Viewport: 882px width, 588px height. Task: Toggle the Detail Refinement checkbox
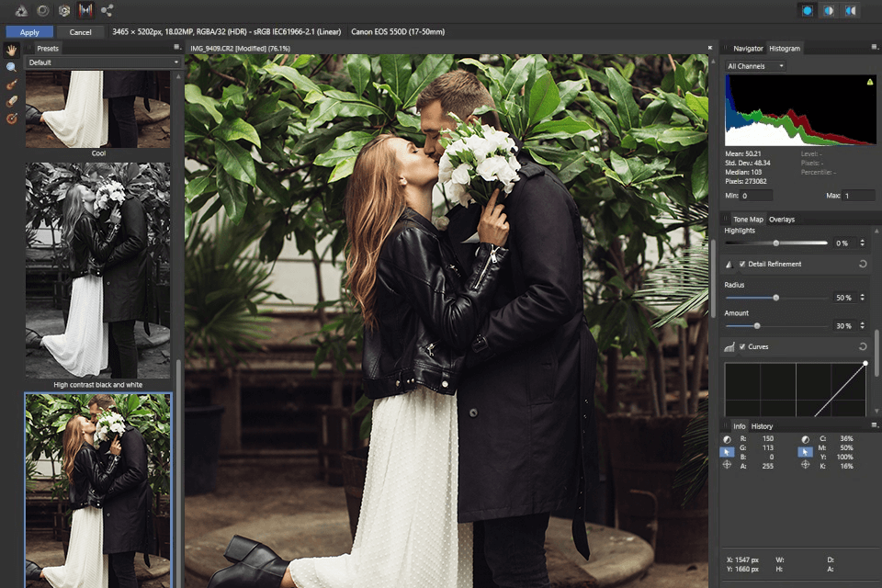coord(742,264)
